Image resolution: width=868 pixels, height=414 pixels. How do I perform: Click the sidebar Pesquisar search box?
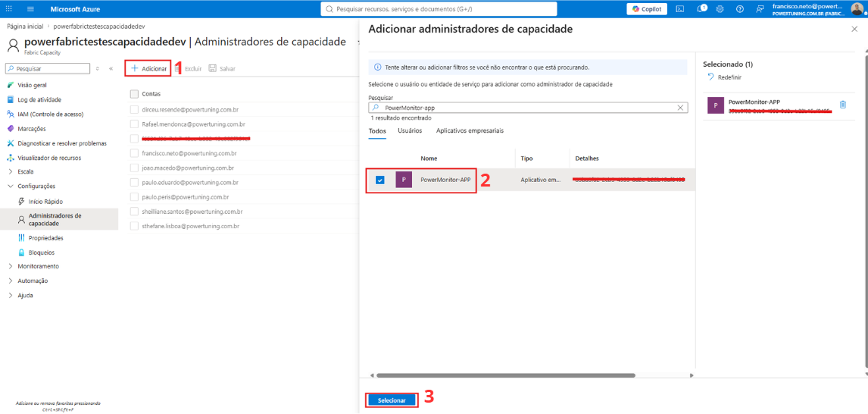point(48,69)
